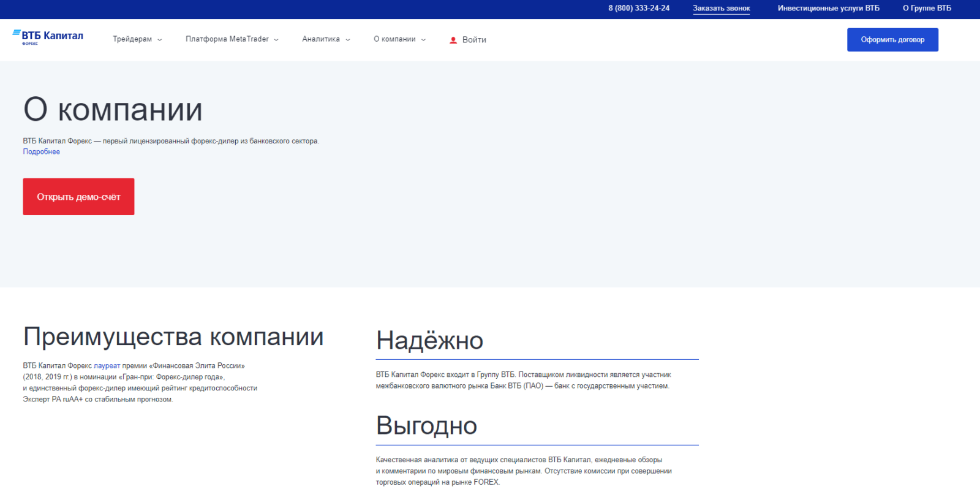The height and width of the screenshot is (502, 980).
Task: Expand the Аналитика dropdown chevron
Action: click(x=348, y=40)
